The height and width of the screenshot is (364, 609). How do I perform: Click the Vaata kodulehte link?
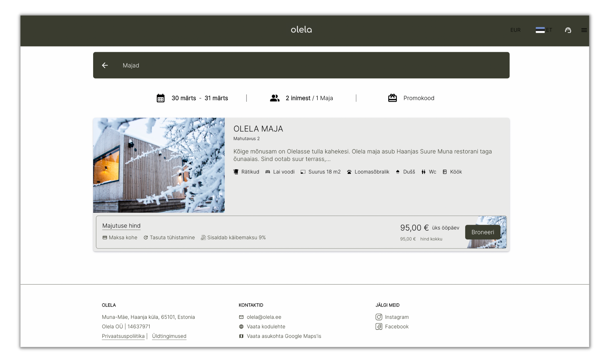click(x=266, y=326)
